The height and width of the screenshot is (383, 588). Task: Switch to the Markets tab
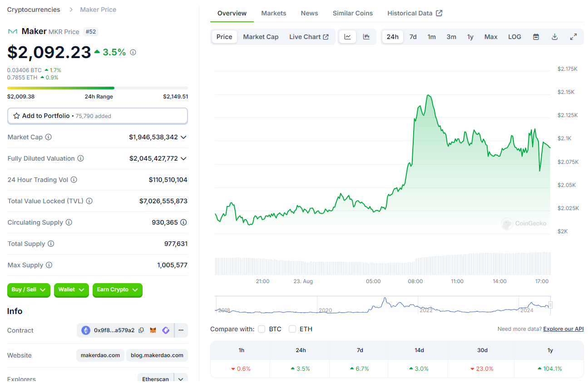tap(274, 13)
